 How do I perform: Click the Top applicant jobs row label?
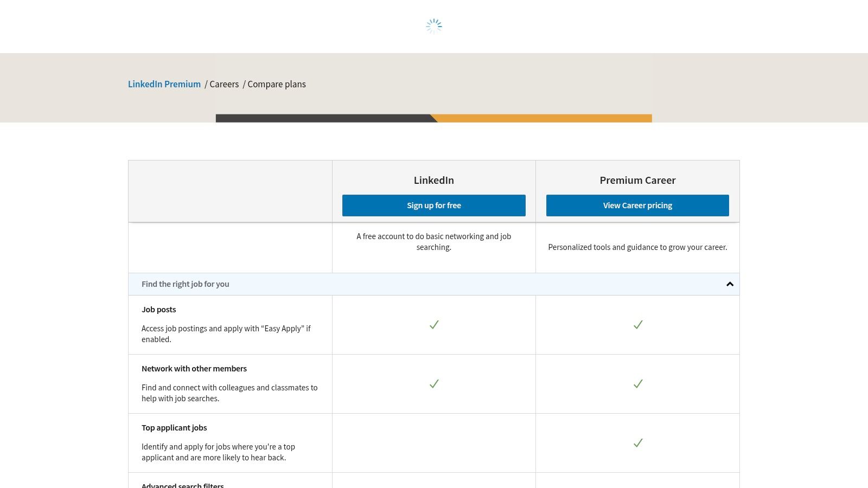coord(174,427)
